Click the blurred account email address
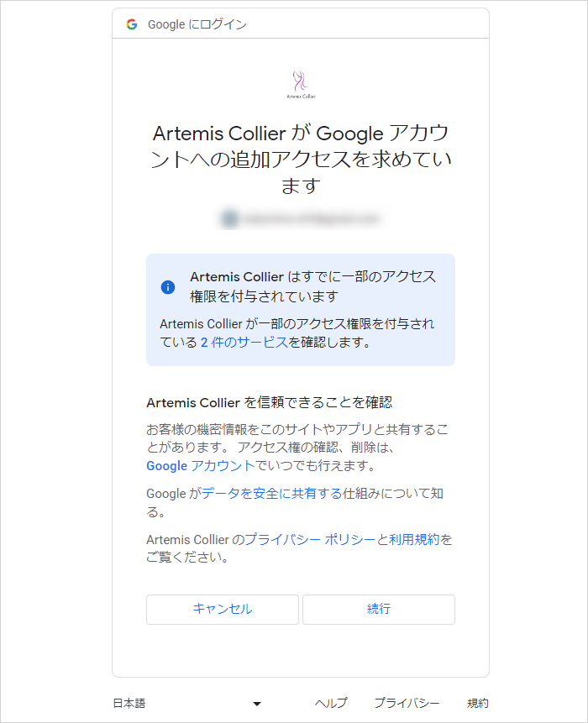 pos(311,219)
